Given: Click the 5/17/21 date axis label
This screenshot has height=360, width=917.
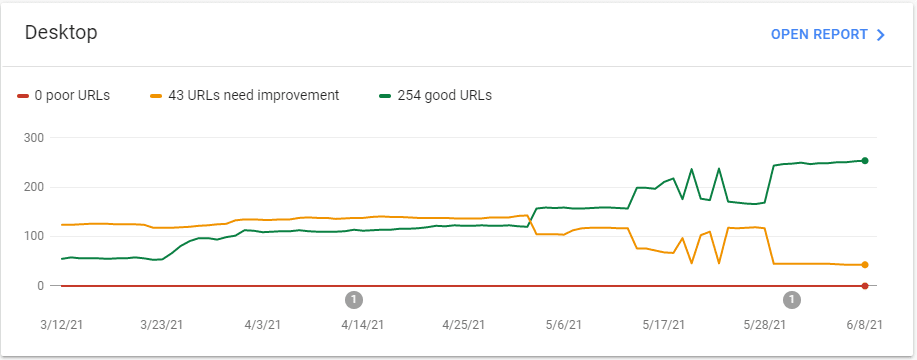Looking at the screenshot, I should [664, 324].
